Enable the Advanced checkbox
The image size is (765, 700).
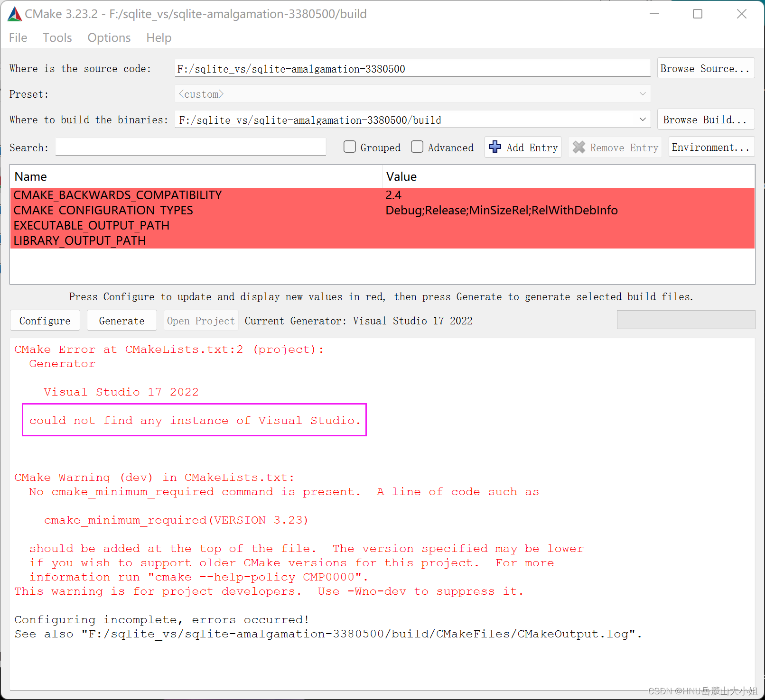click(417, 147)
